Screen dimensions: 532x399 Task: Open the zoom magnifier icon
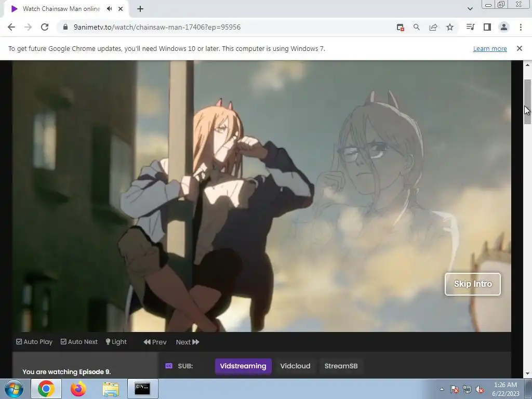pyautogui.click(x=417, y=27)
